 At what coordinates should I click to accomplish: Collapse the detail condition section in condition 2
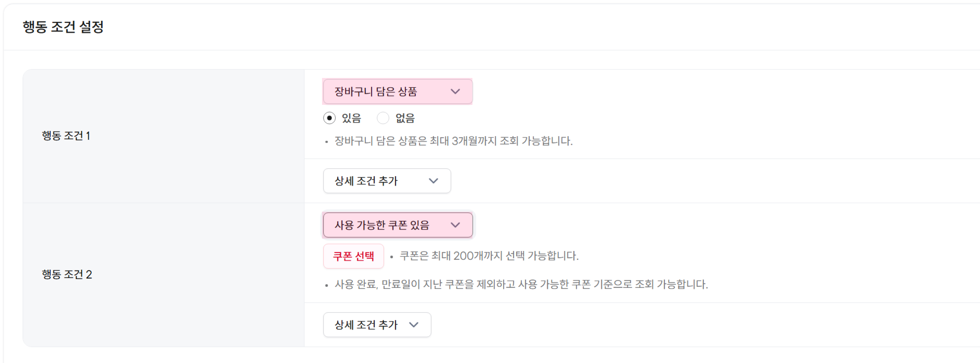tap(377, 325)
